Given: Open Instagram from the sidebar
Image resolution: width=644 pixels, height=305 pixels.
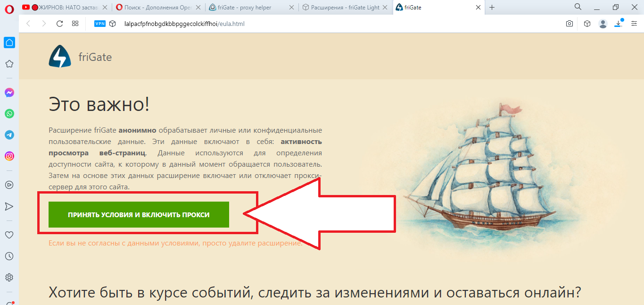Looking at the screenshot, I should (x=9, y=156).
